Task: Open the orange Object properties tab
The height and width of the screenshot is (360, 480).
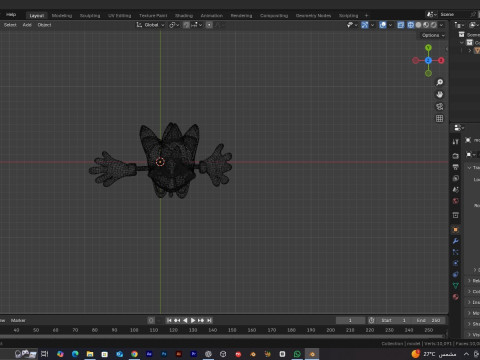Action: (455, 230)
